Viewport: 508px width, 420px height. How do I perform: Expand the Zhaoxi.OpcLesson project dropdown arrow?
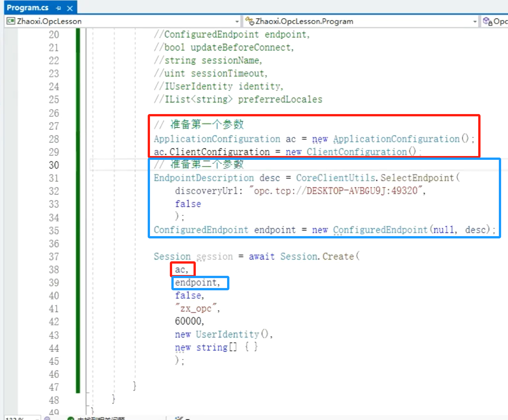tap(237, 21)
